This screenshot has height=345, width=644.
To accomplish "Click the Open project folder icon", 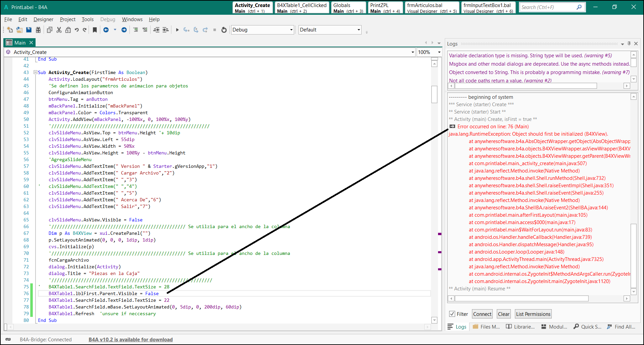I will click(19, 30).
